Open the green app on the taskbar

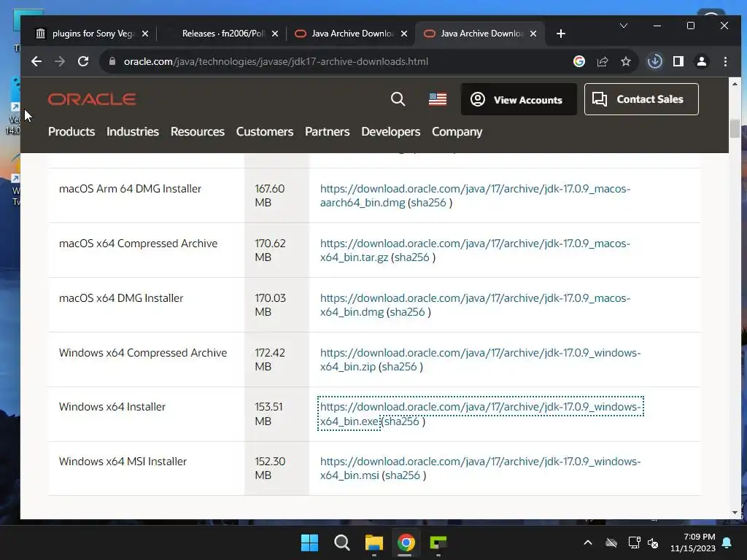click(438, 542)
